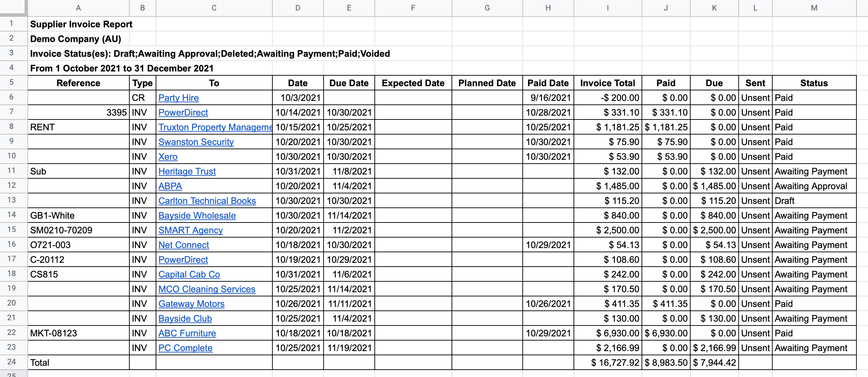Open the Swanston Security link
Screen dimensions: 868x377
[196, 142]
